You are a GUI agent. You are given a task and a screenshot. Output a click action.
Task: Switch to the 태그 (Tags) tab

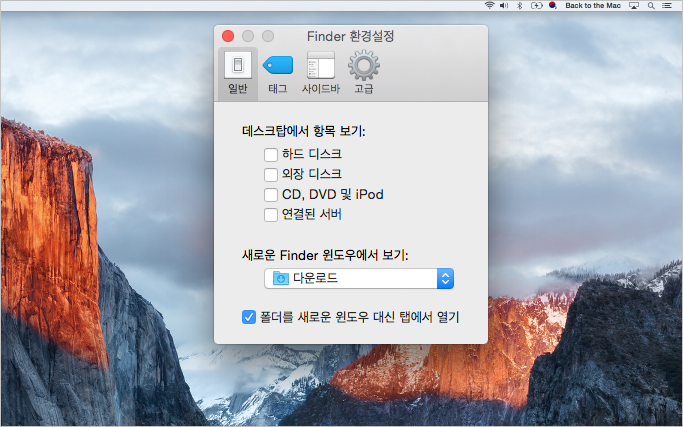pyautogui.click(x=277, y=73)
